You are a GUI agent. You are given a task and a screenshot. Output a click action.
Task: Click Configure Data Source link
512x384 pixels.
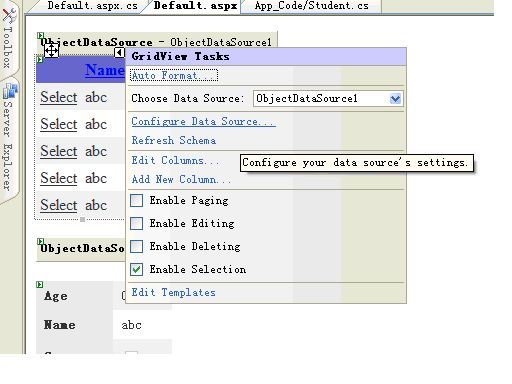click(203, 121)
